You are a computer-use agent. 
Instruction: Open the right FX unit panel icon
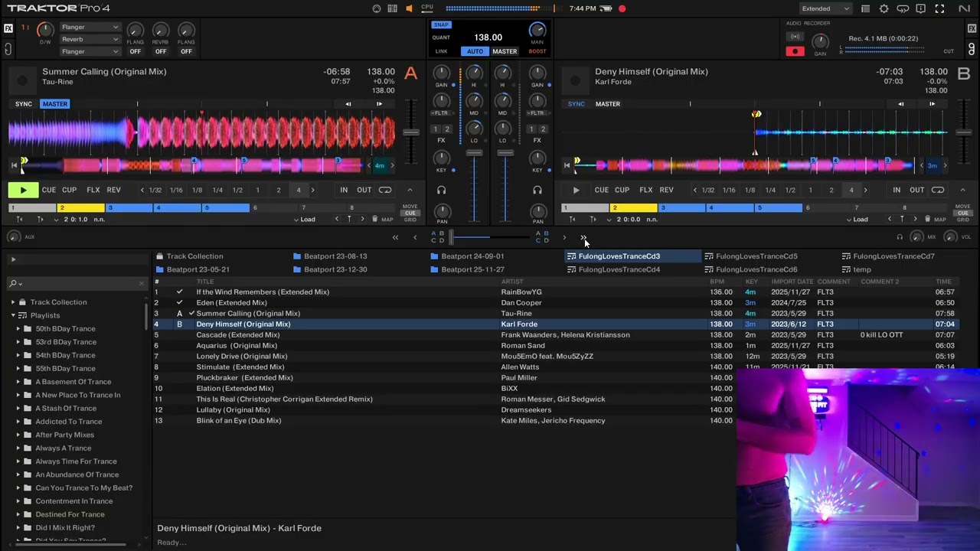point(972,28)
